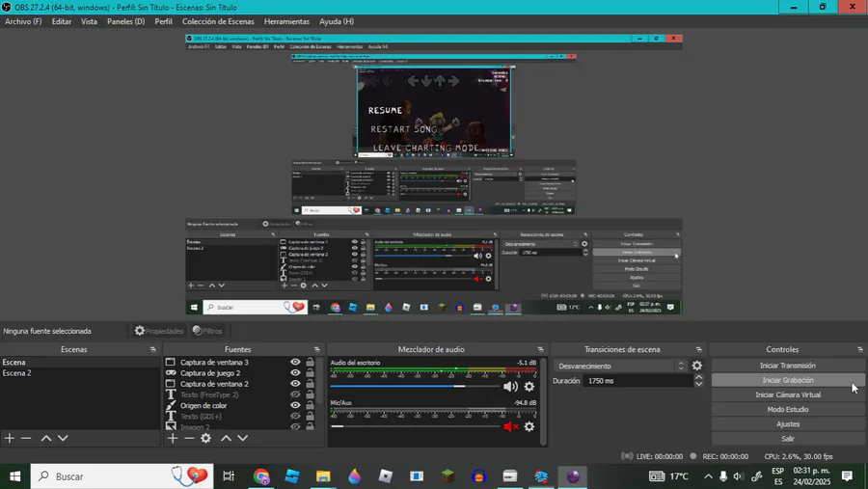
Task: Toggle lock on Texto (FreeType 2)
Action: point(310,394)
